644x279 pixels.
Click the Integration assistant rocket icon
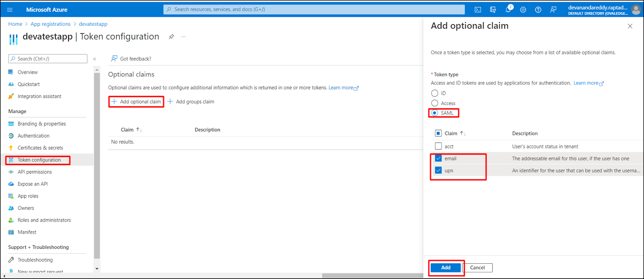point(11,96)
